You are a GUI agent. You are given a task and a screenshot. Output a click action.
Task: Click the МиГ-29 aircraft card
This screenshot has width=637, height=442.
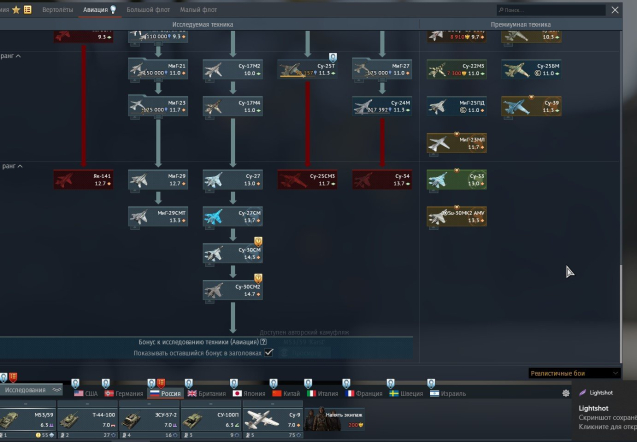pyautogui.click(x=158, y=180)
